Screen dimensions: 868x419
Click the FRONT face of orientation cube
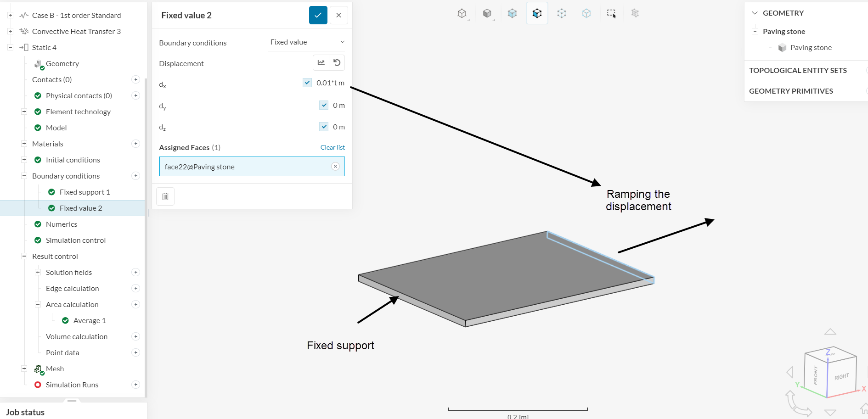pyautogui.click(x=816, y=375)
